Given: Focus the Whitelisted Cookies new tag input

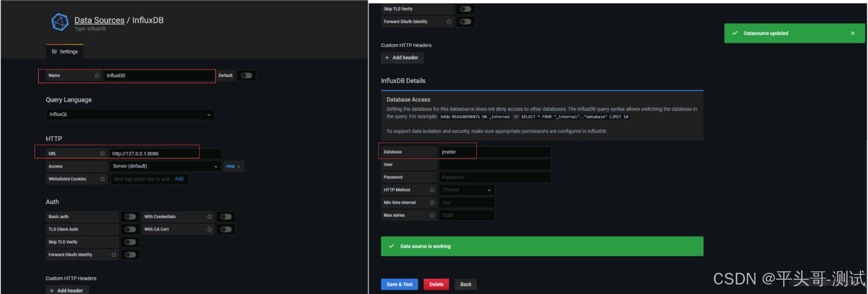Looking at the screenshot, I should 141,179.
